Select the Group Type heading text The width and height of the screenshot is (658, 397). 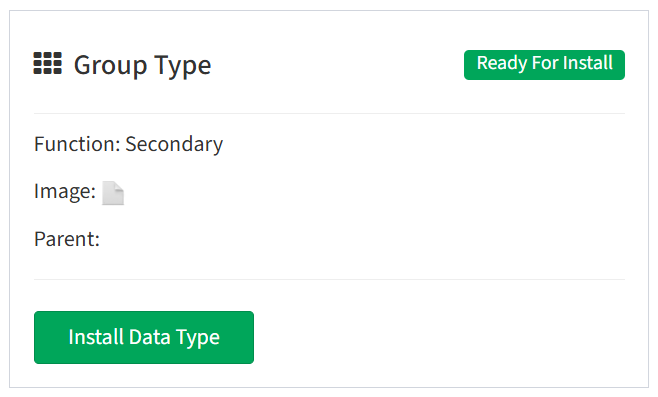pyautogui.click(x=142, y=65)
